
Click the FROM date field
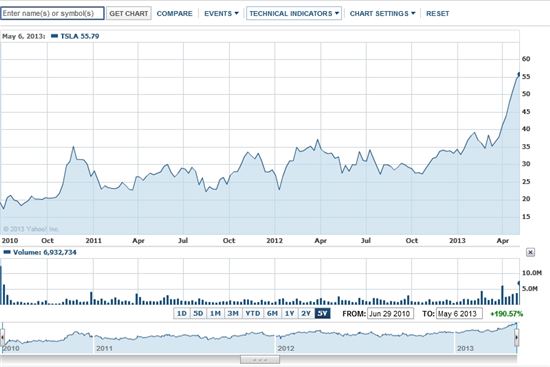[390, 314]
